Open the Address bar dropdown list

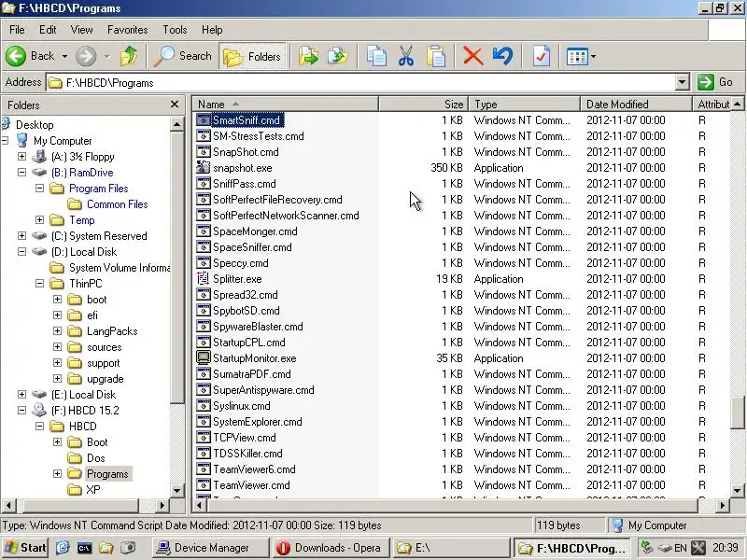pos(683,82)
